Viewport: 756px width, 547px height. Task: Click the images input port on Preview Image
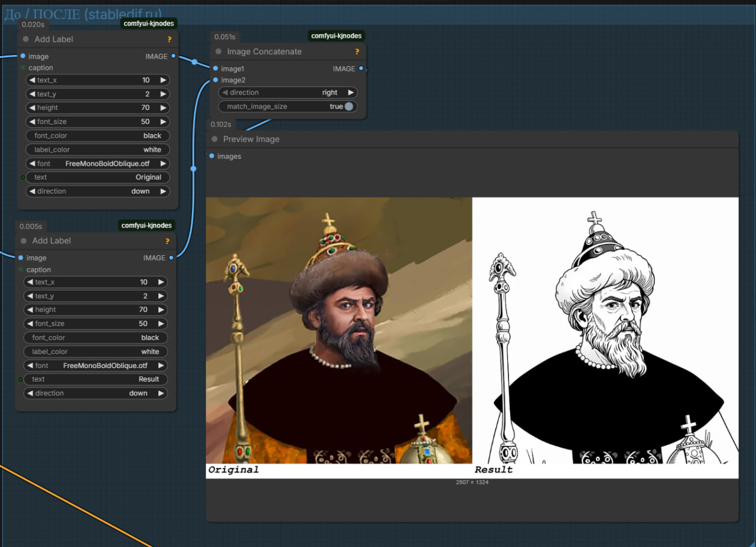point(211,156)
